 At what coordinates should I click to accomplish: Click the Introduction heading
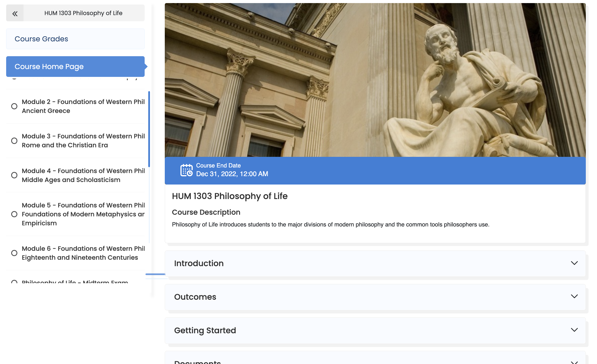199,263
